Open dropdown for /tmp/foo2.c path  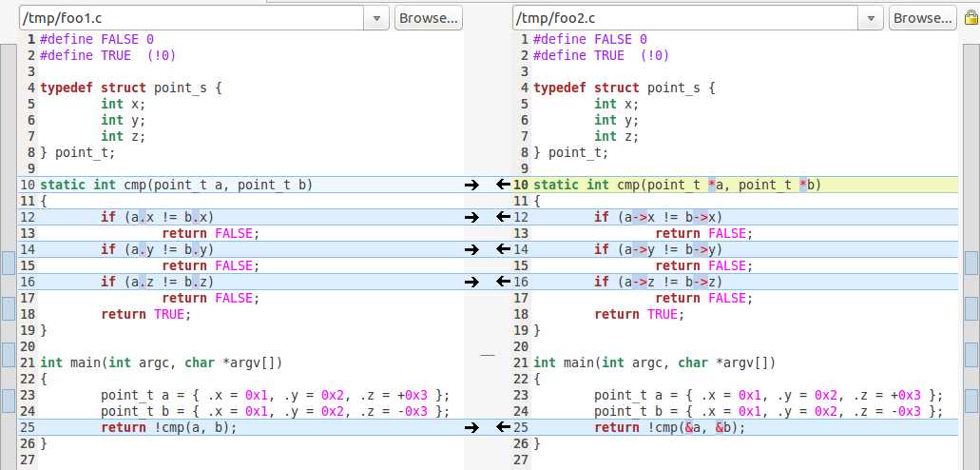tap(871, 18)
